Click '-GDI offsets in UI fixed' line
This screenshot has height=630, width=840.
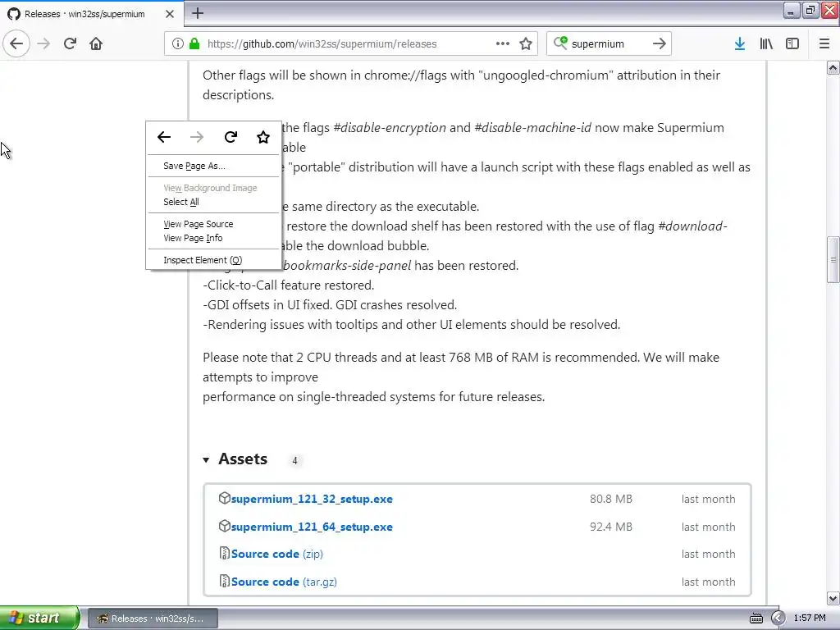click(x=330, y=305)
